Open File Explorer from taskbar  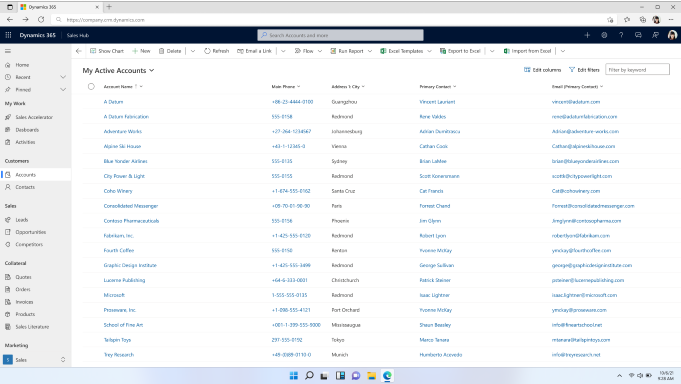coord(371,375)
